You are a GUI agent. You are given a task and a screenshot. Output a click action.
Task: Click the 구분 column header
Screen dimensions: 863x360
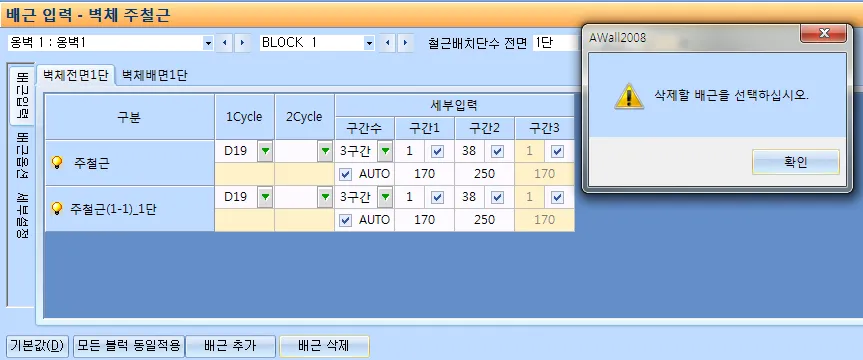point(129,117)
